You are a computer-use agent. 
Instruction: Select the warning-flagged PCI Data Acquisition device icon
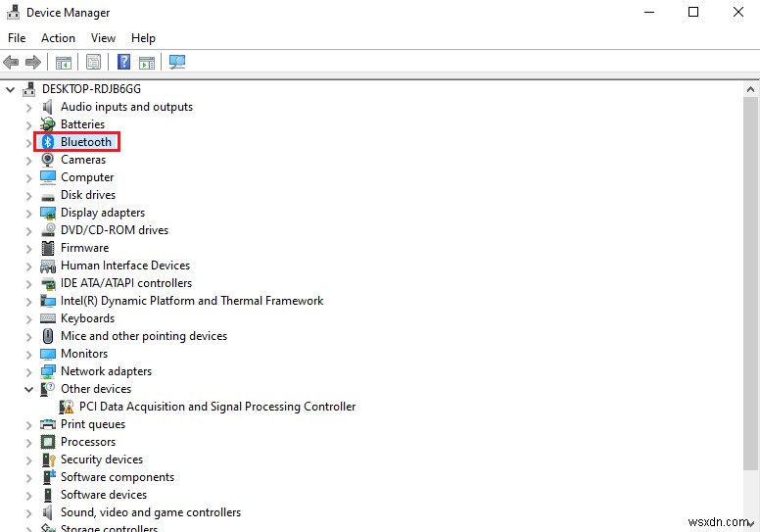(x=67, y=407)
